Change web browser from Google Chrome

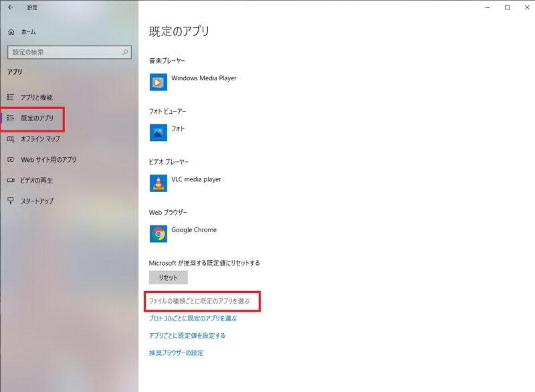coord(194,230)
